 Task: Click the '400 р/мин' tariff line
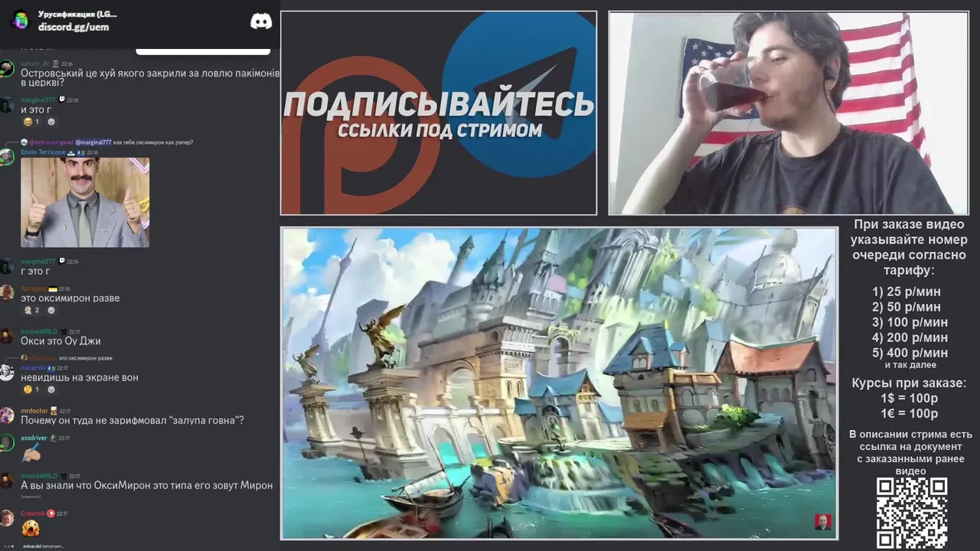pyautogui.click(x=910, y=353)
